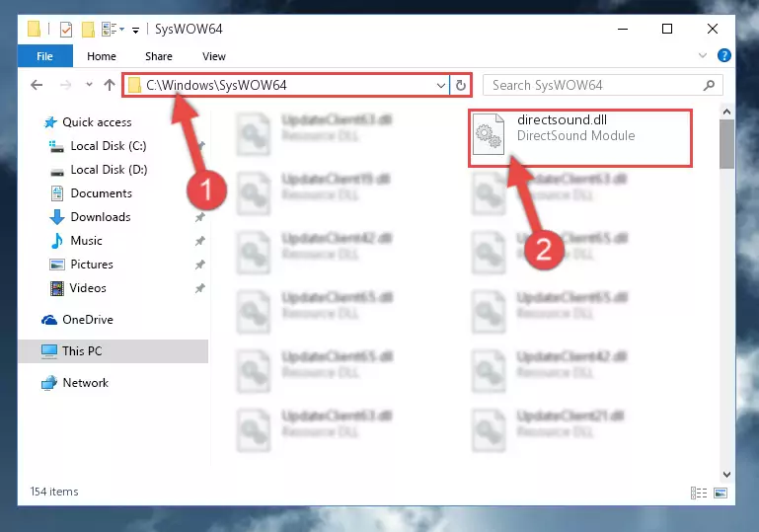Click the scroll up arrow

[726, 112]
